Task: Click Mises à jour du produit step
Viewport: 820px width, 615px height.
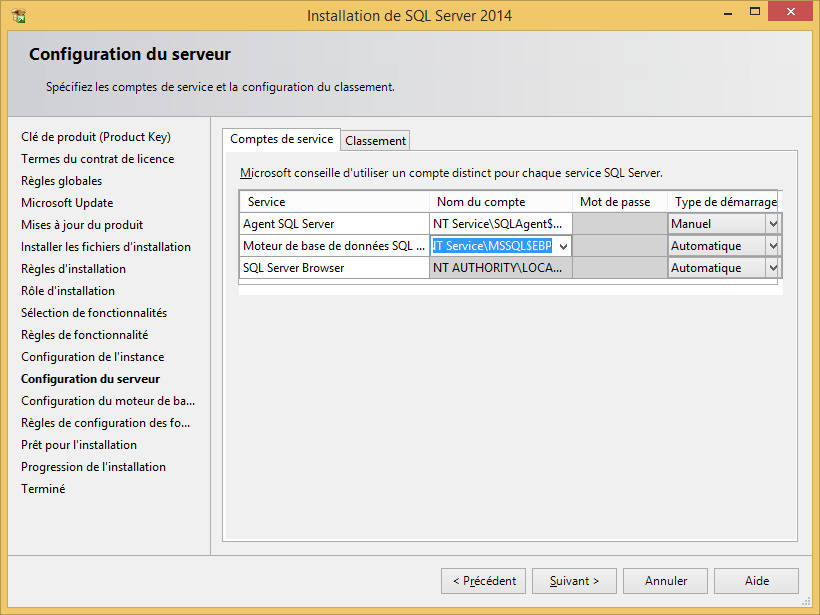Action: click(x=82, y=225)
